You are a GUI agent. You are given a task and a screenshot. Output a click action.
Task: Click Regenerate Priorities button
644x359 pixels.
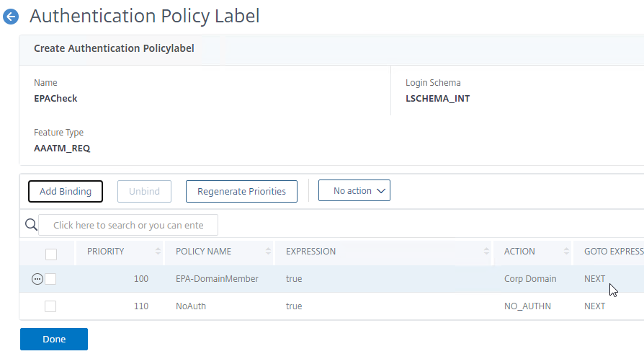coord(241,191)
